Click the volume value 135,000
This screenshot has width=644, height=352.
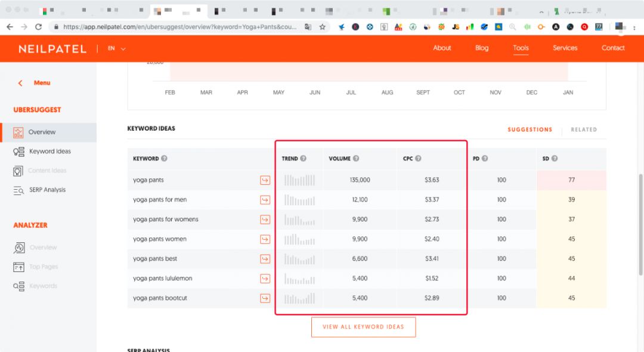click(x=360, y=180)
